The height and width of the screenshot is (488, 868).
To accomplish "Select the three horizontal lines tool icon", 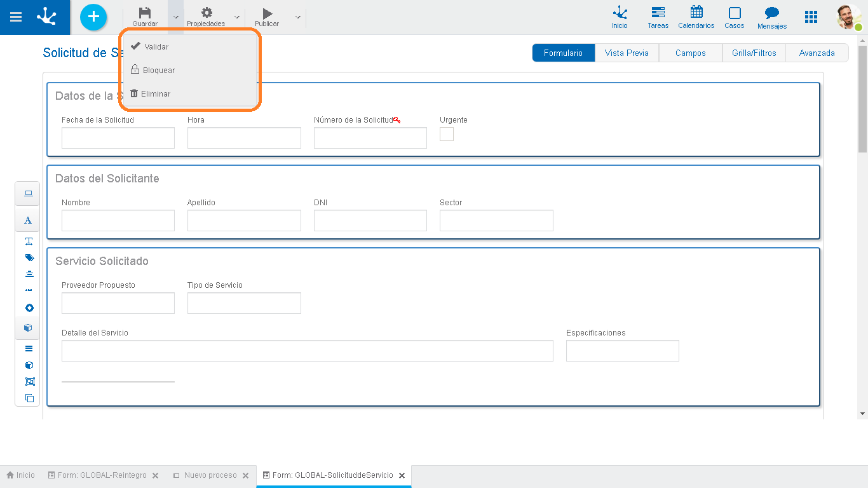I will point(29,348).
